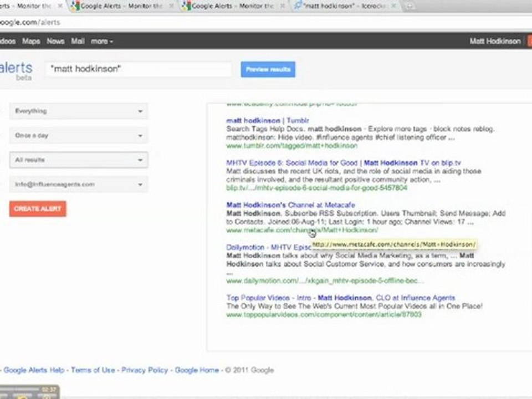Open Maps in the Google bar
This screenshot has width=532, height=399.
pos(31,42)
